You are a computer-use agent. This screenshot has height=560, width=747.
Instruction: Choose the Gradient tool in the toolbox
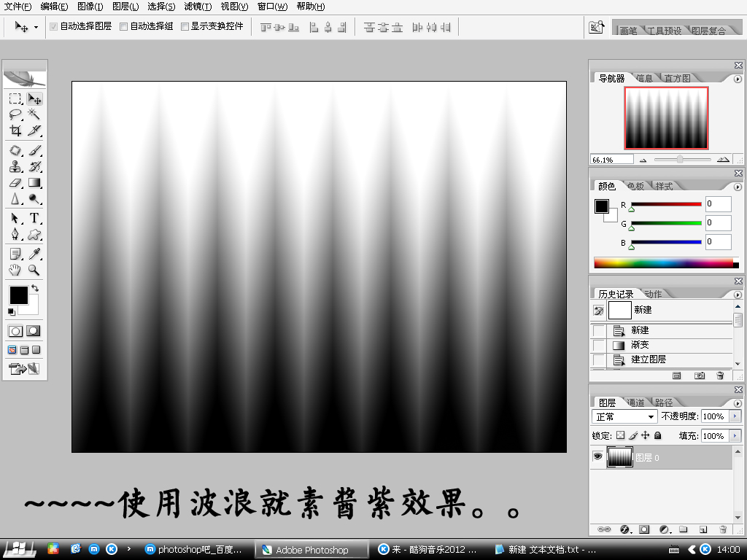[x=34, y=183]
